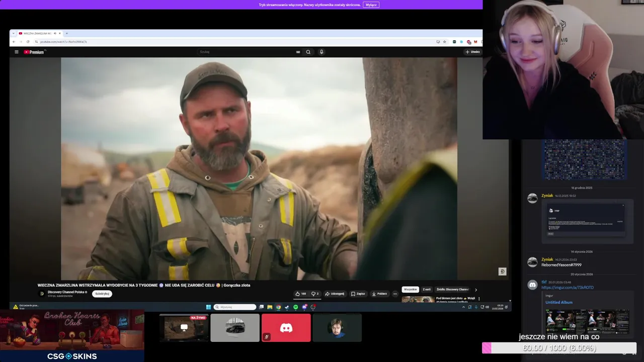The height and width of the screenshot is (362, 644).
Task: Close the WIECZNA ZMARZLINA browser tab
Action: tap(59, 33)
